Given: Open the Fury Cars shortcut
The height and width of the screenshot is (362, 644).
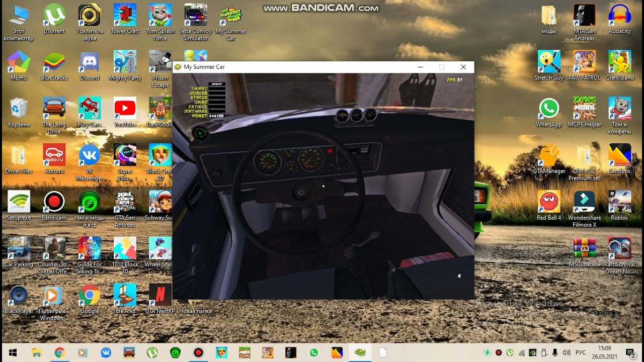Looking at the screenshot, I should coord(90,113).
